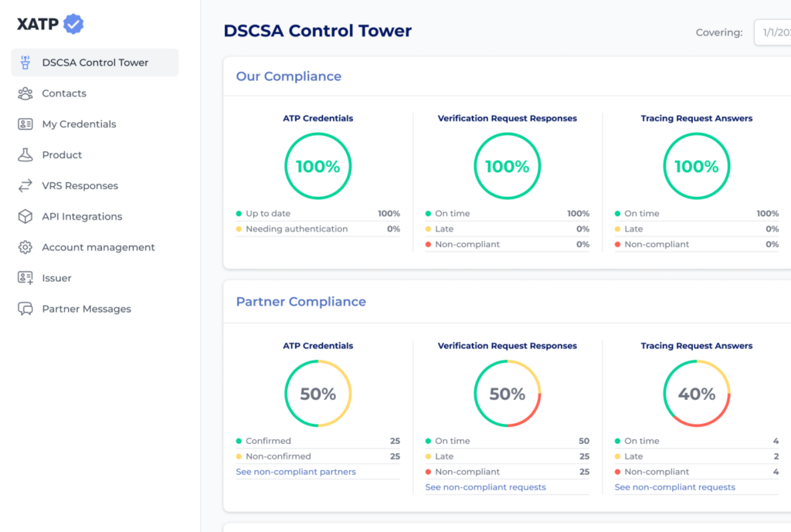
Task: Click Partner ATP Credentials 50% ring chart
Action: point(317,393)
